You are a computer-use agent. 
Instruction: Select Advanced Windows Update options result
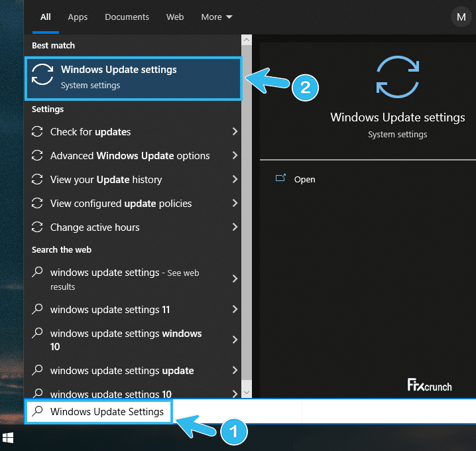click(x=133, y=155)
